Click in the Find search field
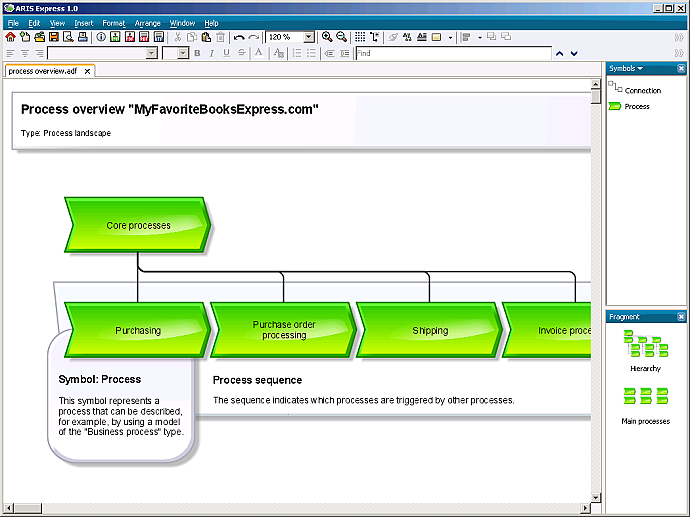The width and height of the screenshot is (690, 517). click(x=454, y=53)
